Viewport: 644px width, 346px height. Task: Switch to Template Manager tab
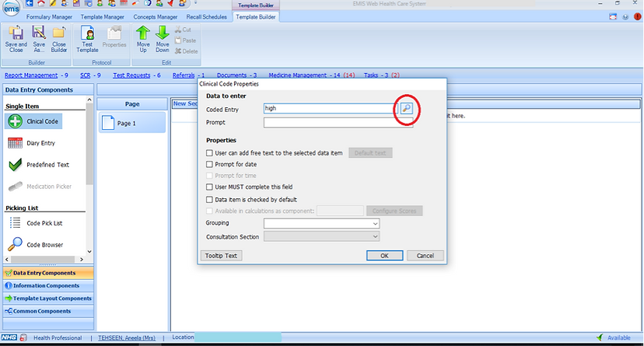(102, 17)
